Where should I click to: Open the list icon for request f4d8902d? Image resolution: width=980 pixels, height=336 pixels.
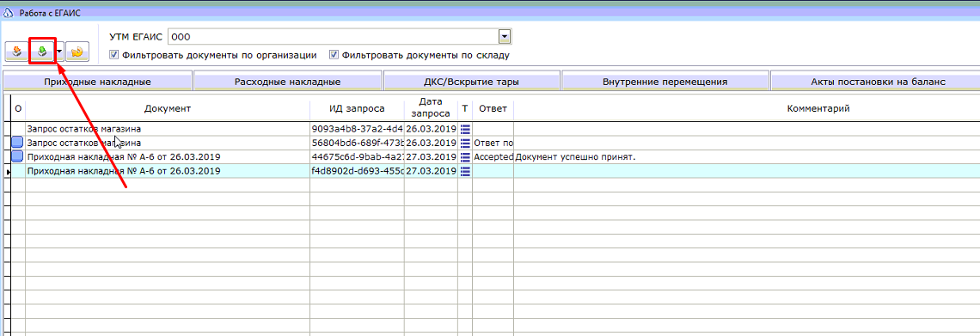[465, 170]
